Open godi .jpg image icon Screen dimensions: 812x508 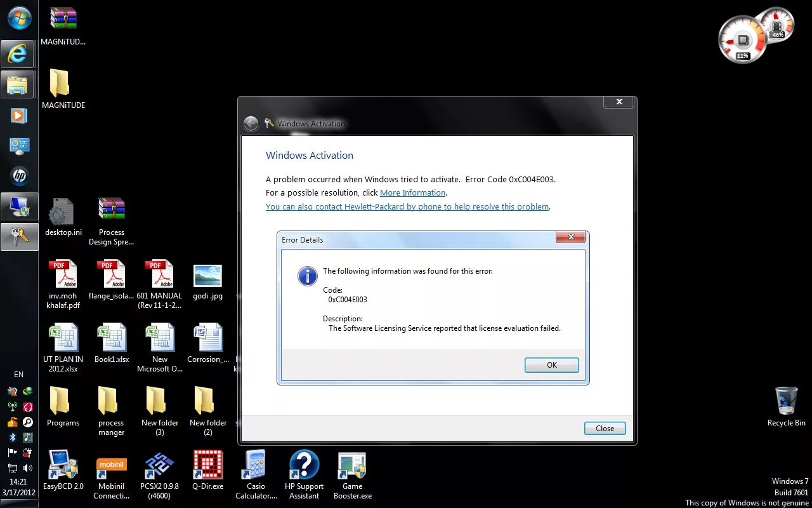point(208,281)
